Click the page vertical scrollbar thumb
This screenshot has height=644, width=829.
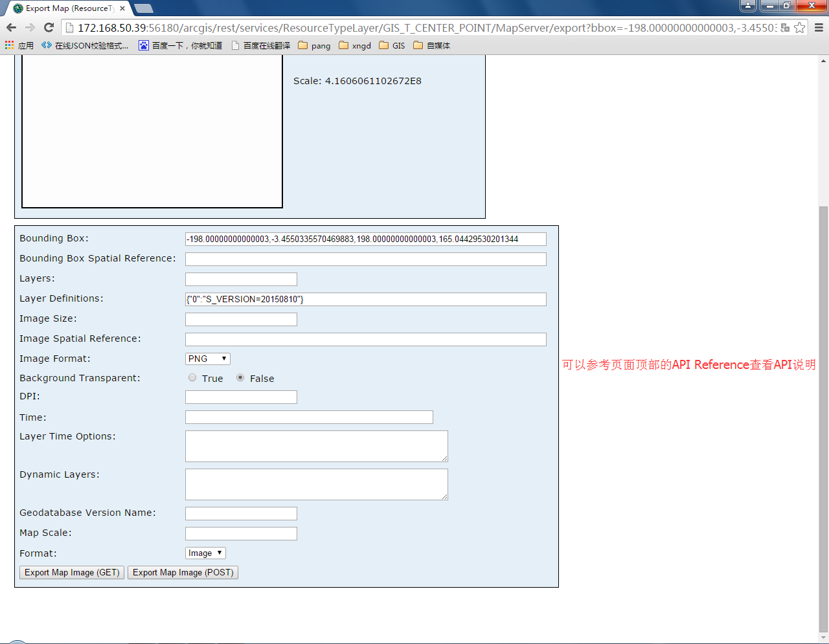[823, 418]
